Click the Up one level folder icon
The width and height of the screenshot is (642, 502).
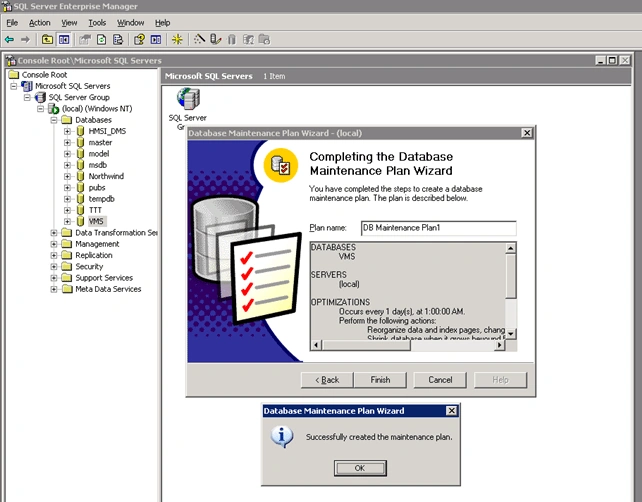tap(47, 40)
